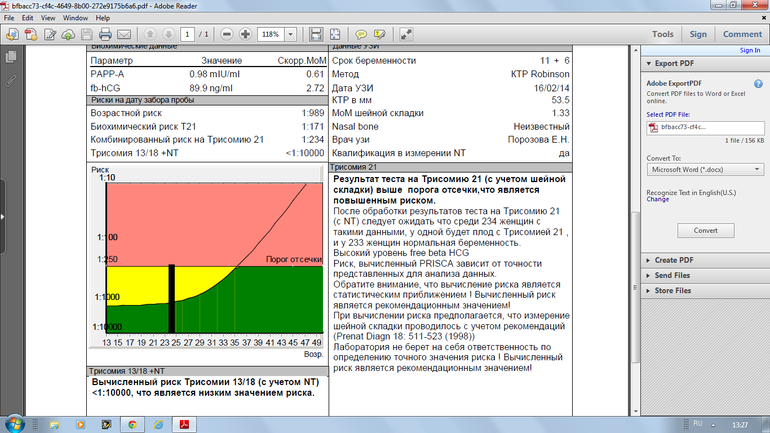
Task: Click the 1:234 combined risk value
Action: (x=313, y=140)
